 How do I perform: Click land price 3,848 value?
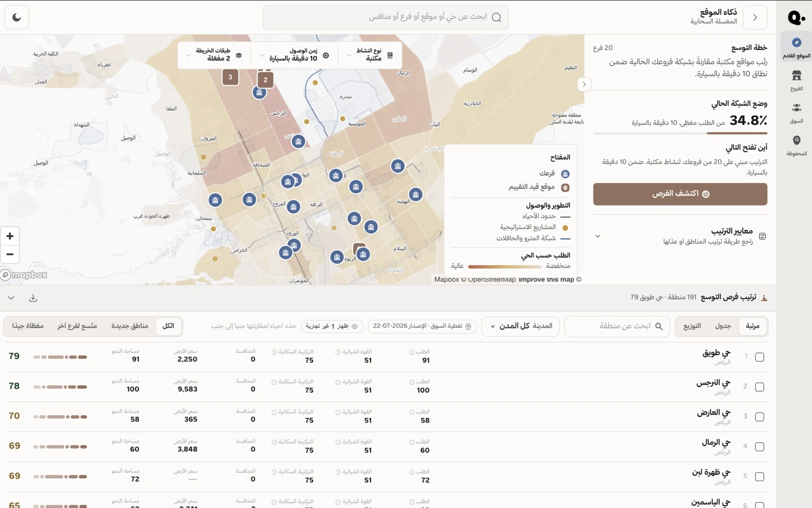point(187,449)
